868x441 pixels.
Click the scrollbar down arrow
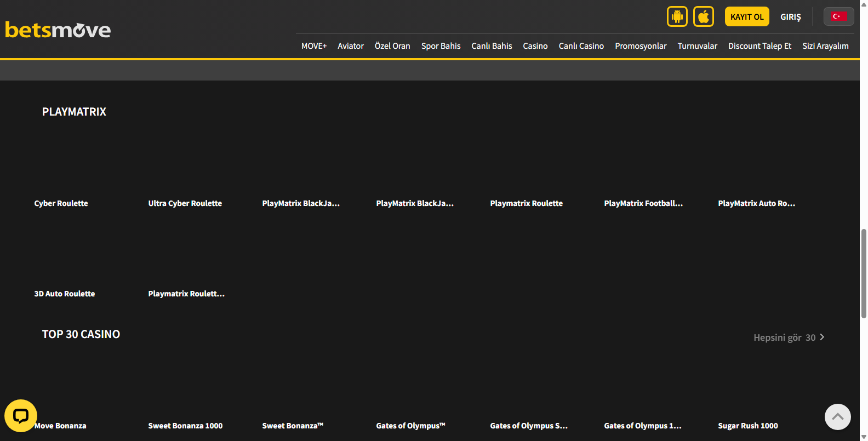coord(864,437)
